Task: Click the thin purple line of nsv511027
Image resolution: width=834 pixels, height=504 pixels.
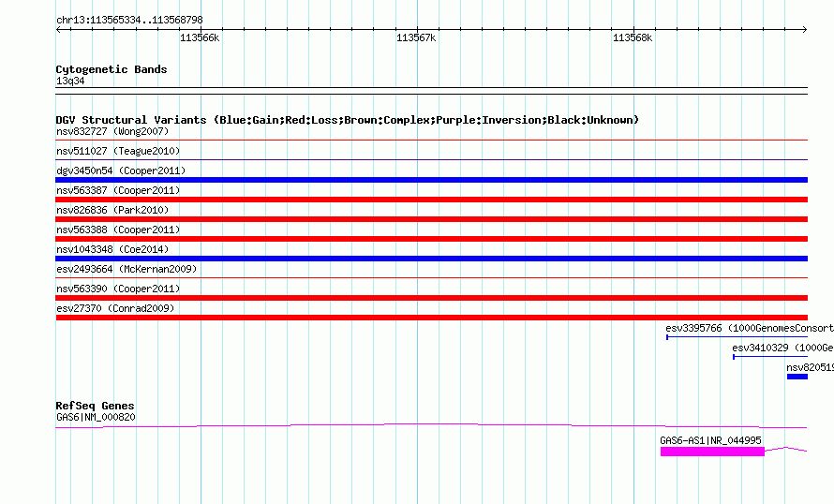Action: point(431,160)
